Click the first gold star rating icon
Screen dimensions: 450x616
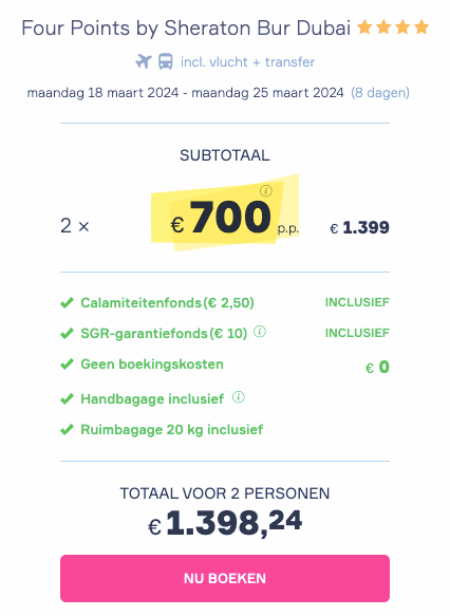tap(365, 28)
